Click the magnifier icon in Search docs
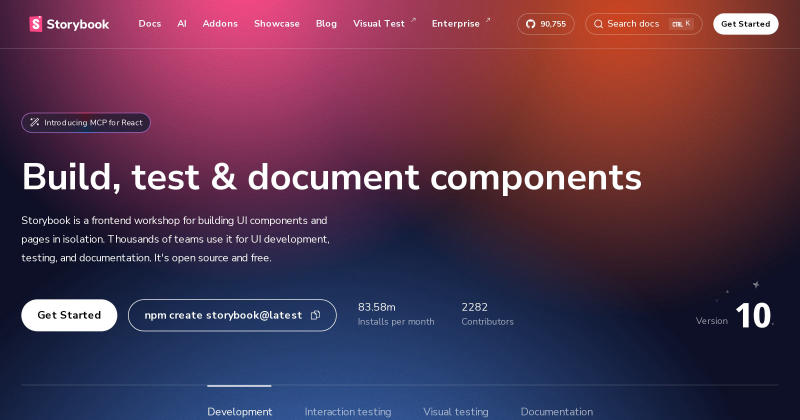 [598, 24]
